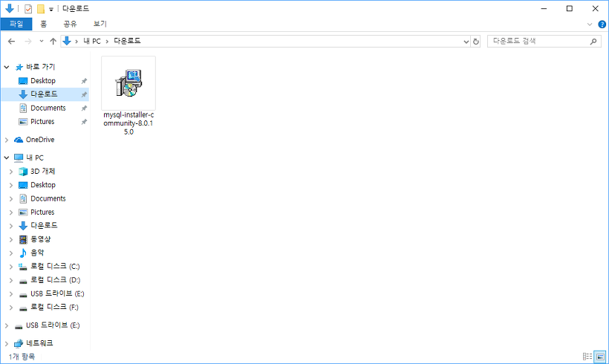
Task: Select 다운로드 under 내 PC
Action: [44, 225]
